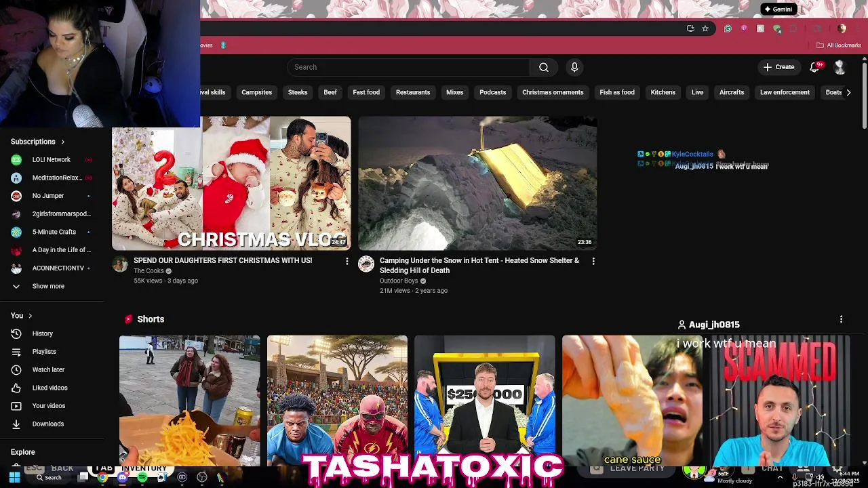
Task: Open Chrome from the taskbar
Action: pyautogui.click(x=102, y=477)
